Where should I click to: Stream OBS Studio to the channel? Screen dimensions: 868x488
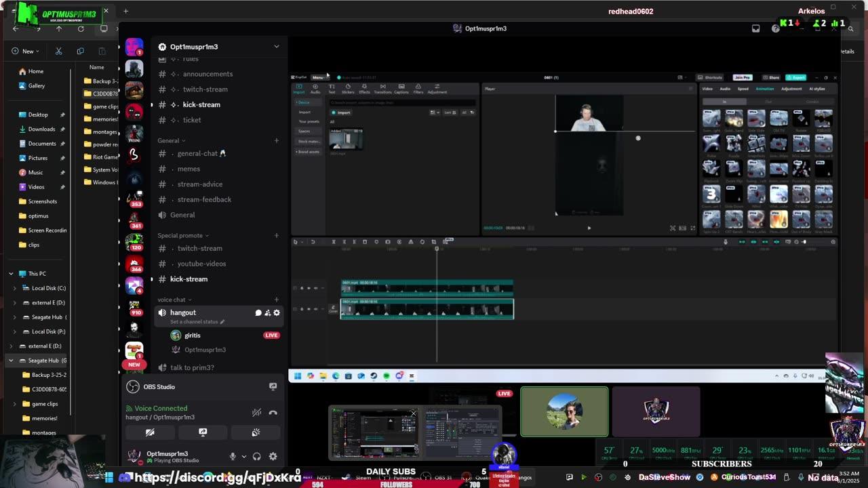point(273,386)
